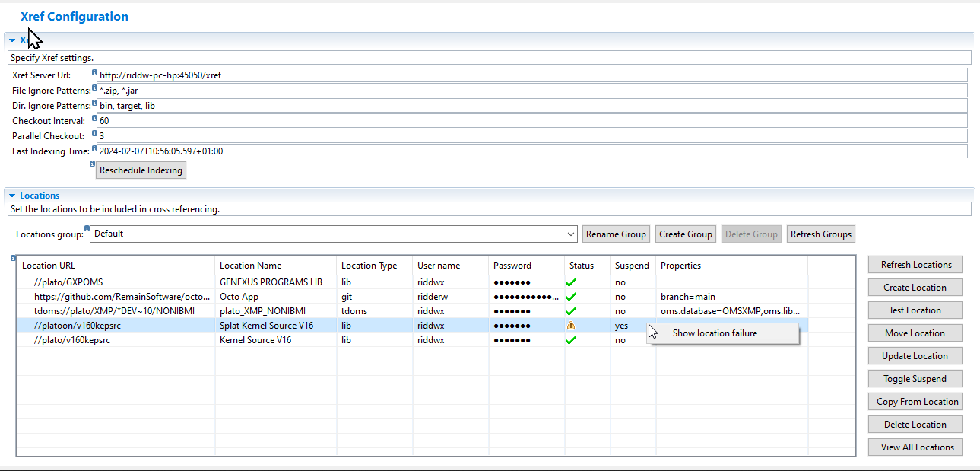Sort by Location Name column header
Viewport: 980px width, 471px height.
click(x=250, y=266)
